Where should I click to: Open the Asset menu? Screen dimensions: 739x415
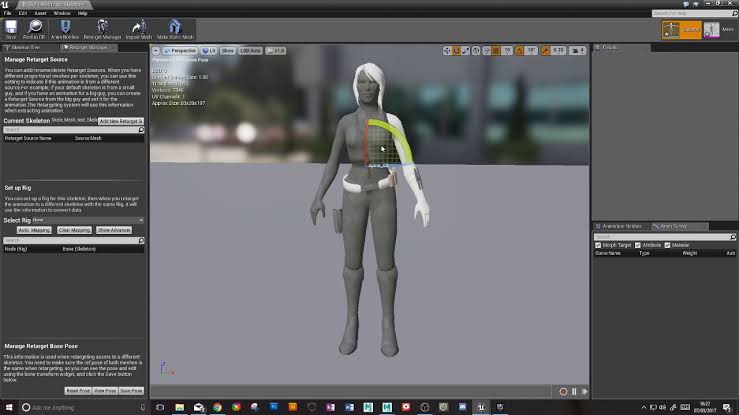click(x=41, y=13)
